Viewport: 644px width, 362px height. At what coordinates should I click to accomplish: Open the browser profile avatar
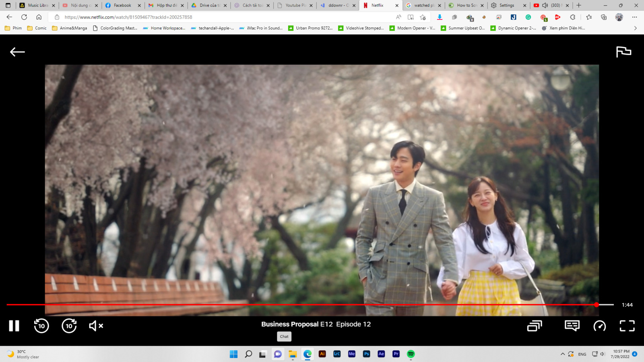(619, 17)
